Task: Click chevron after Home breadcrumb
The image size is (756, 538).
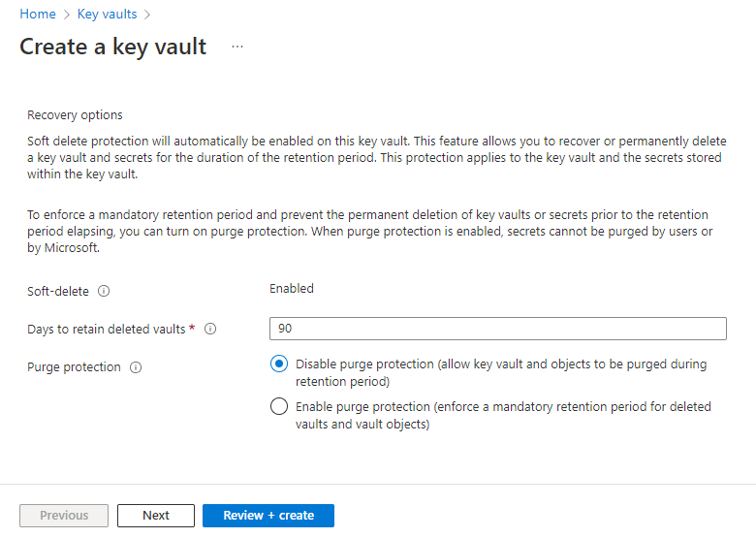Action: 67,15
